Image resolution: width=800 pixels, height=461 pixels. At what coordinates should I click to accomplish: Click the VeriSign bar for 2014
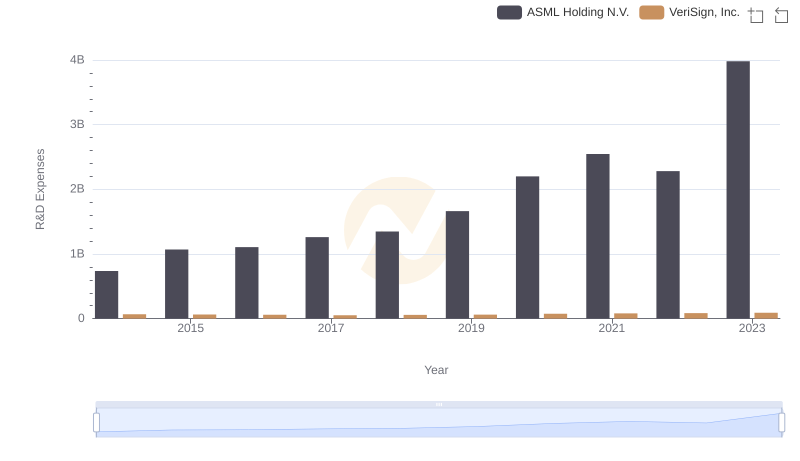[134, 316]
